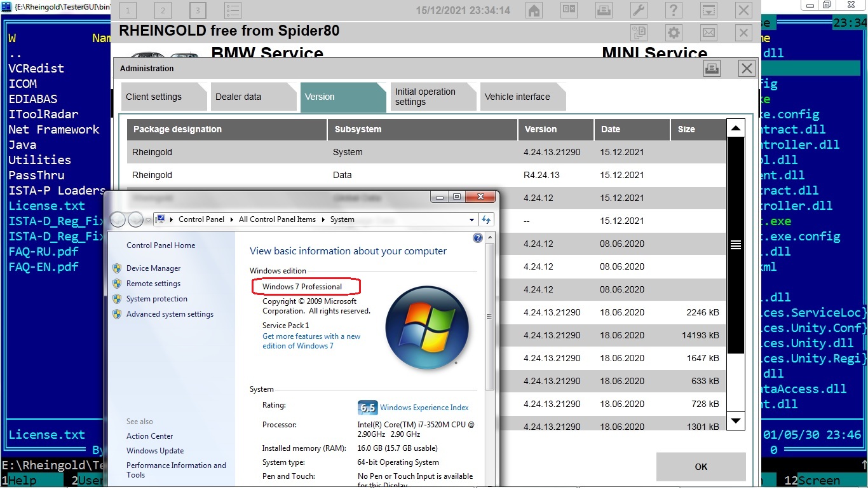This screenshot has height=489, width=868.
Task: Open Windows Update link
Action: [155, 451]
